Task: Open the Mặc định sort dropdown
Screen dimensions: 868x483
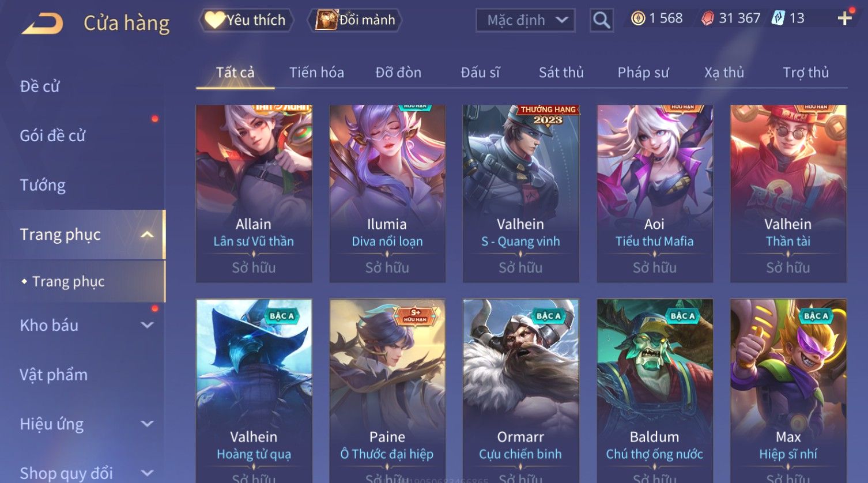Action: [x=525, y=20]
